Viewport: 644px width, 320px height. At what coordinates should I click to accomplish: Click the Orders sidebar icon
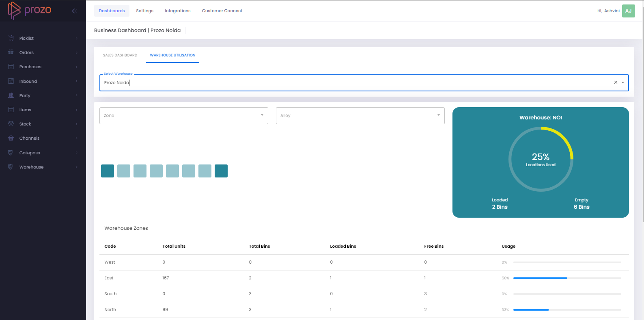coord(11,52)
